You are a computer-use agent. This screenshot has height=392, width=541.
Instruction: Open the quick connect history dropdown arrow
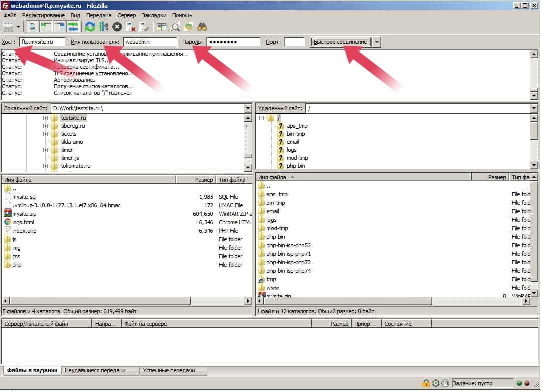[377, 42]
